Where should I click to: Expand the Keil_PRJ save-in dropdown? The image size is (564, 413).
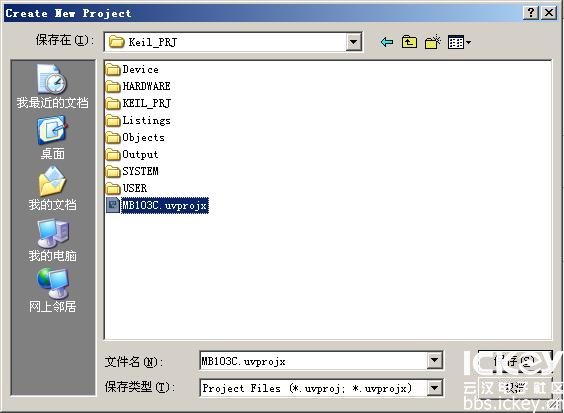(354, 42)
